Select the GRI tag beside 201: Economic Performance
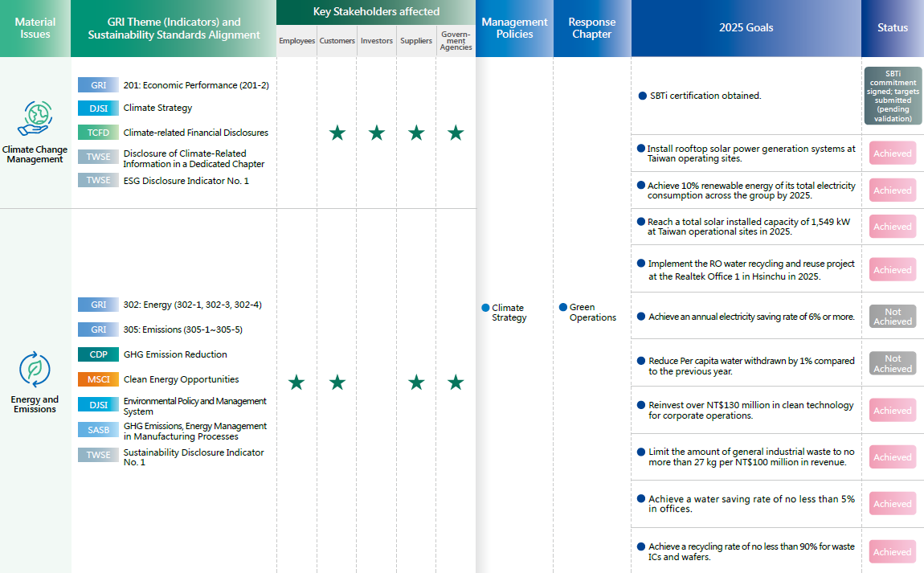924x573 pixels. coord(98,85)
